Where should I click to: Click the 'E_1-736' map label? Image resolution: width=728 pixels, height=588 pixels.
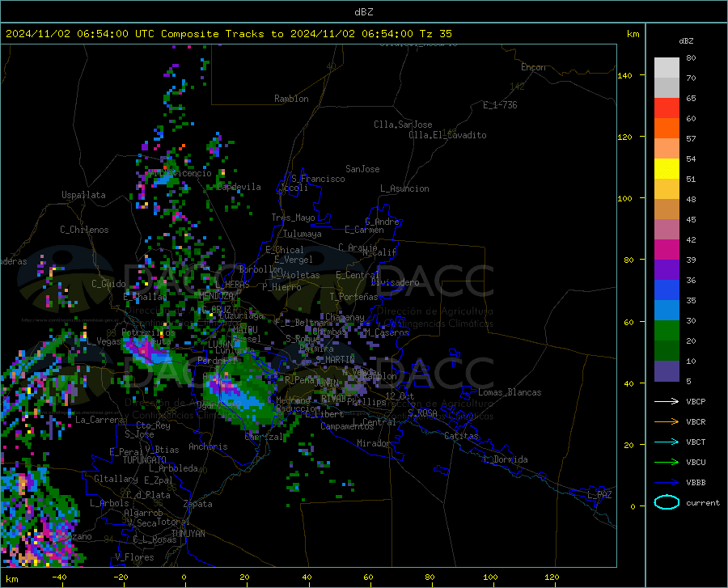coord(500,105)
